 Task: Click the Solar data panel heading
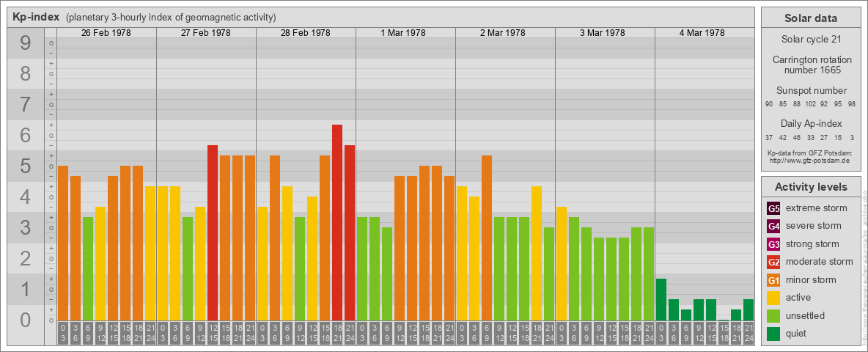[810, 18]
